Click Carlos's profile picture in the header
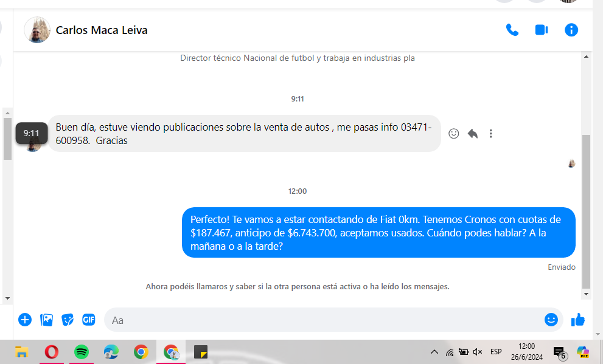The image size is (603, 364). pyautogui.click(x=37, y=30)
